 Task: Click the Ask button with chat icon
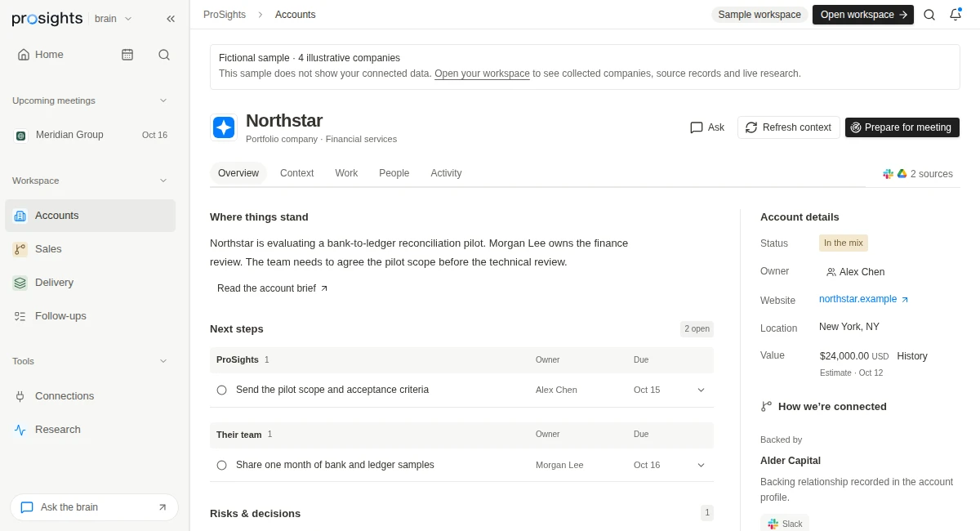(x=707, y=127)
